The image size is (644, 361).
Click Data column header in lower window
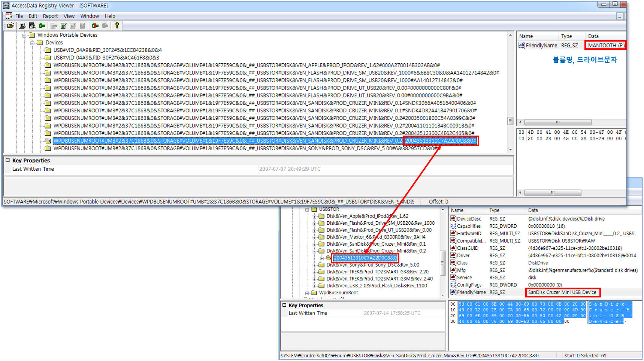click(584, 210)
